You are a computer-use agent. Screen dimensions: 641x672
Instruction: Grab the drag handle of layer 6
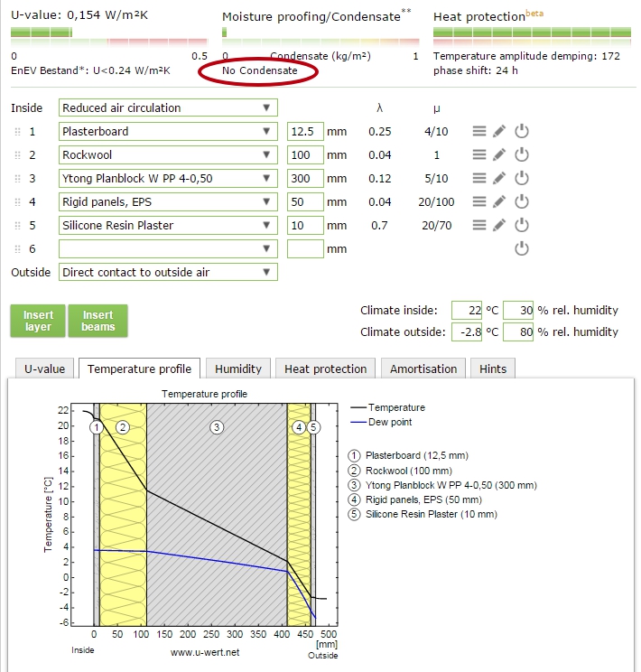click(17, 249)
